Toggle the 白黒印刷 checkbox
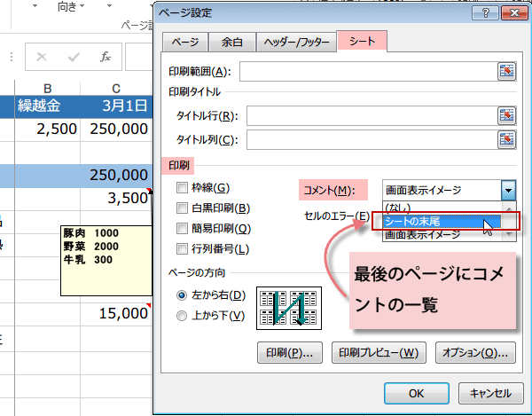Viewport: 532px width, 416px height. coord(183,208)
